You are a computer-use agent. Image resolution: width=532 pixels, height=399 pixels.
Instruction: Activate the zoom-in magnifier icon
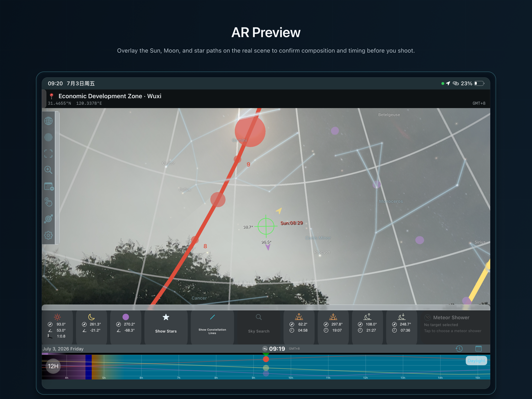coord(48,170)
